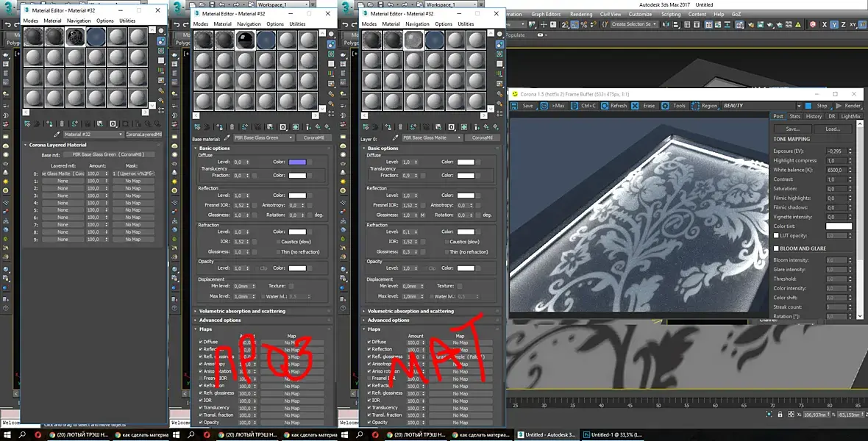Open the Rendering menu in 3ds Max
868x441 pixels.
pos(580,15)
